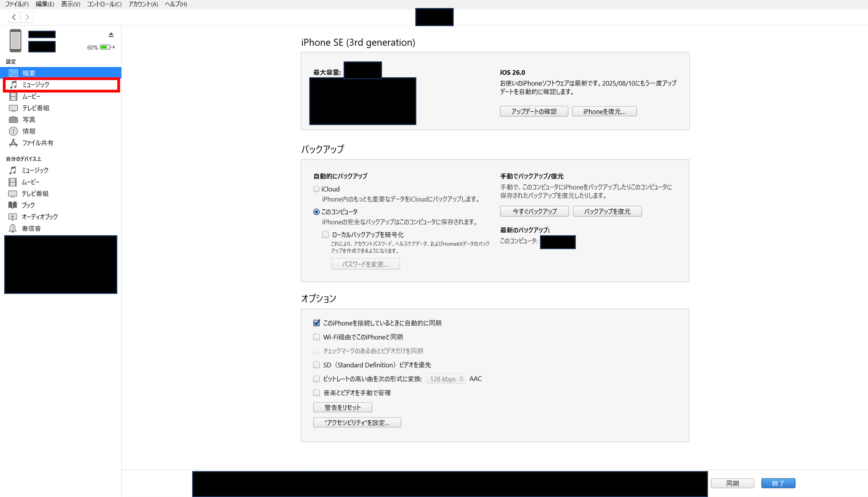Enable Wi-Fi経由でこのiPhoneと同期 checkbox

tap(317, 337)
